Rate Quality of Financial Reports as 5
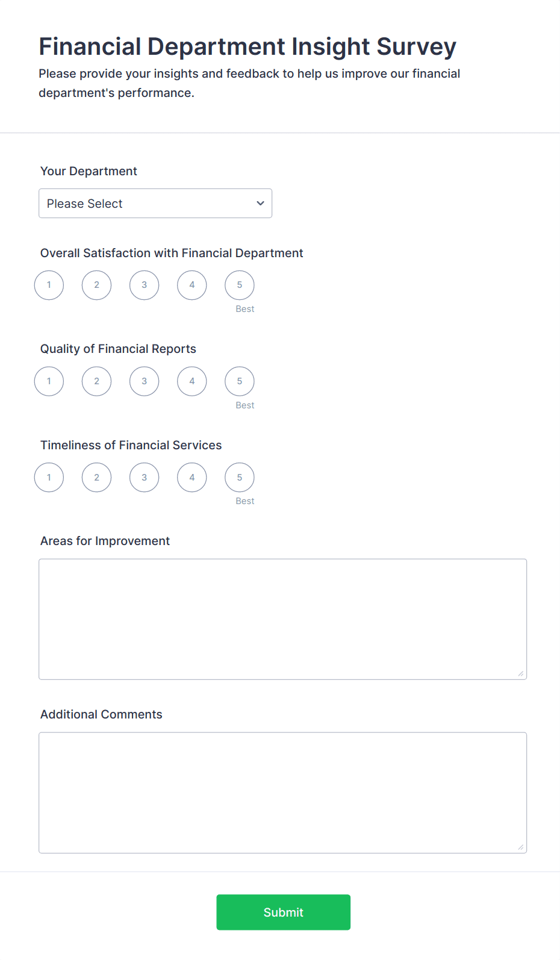Viewport: 560px width, 960px height. point(239,381)
